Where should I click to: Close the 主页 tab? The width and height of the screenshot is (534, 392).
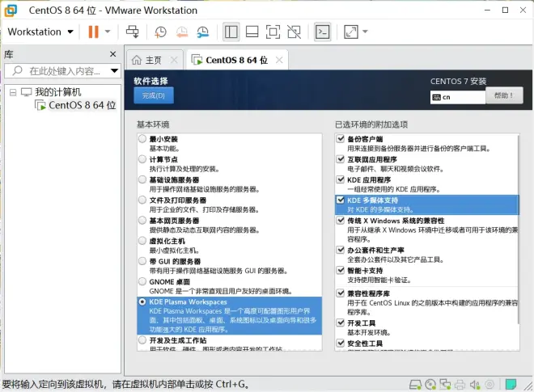pos(174,61)
